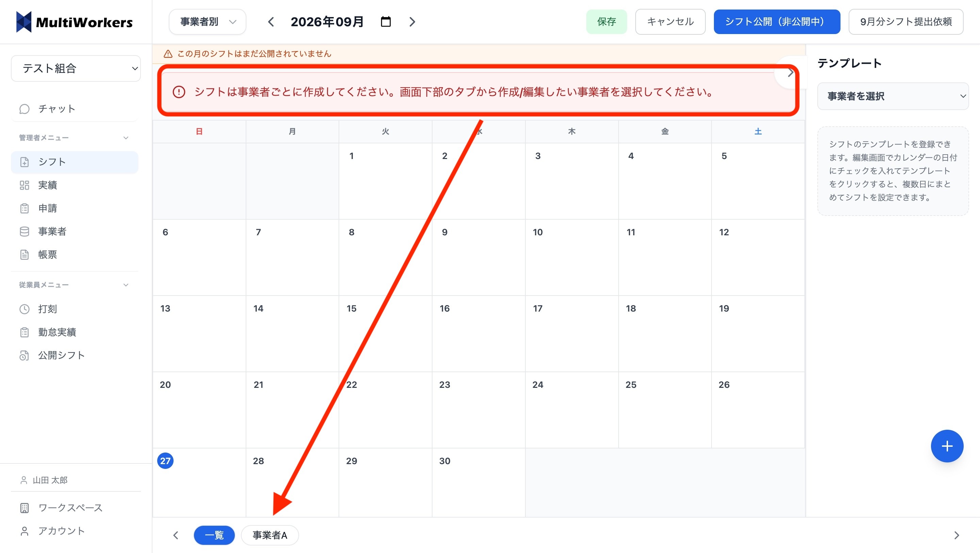Click the 保存 button

pos(606,22)
